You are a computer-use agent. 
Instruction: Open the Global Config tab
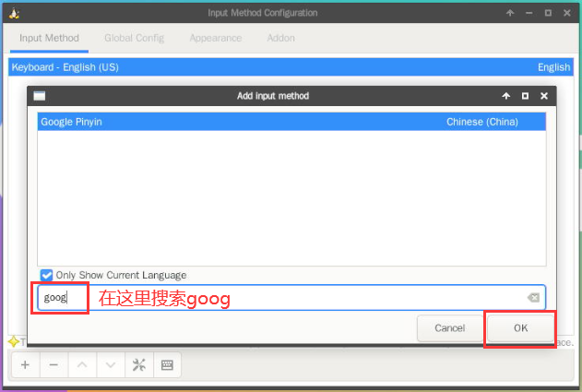134,38
